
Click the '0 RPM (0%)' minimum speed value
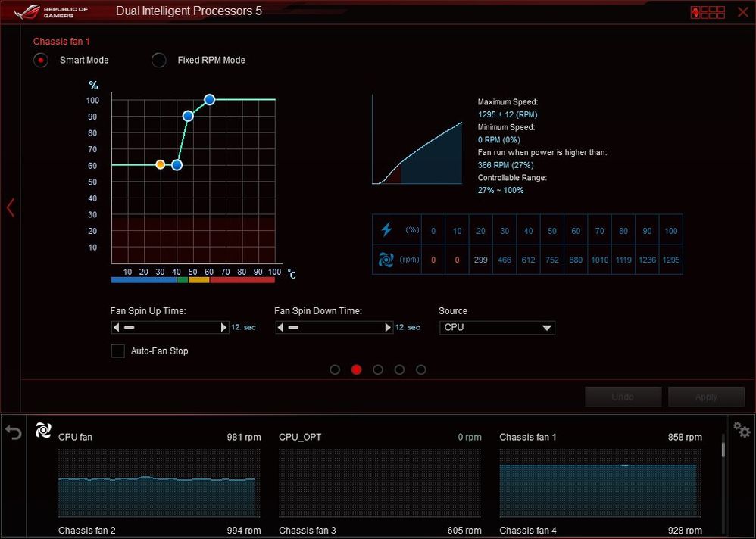(x=499, y=140)
